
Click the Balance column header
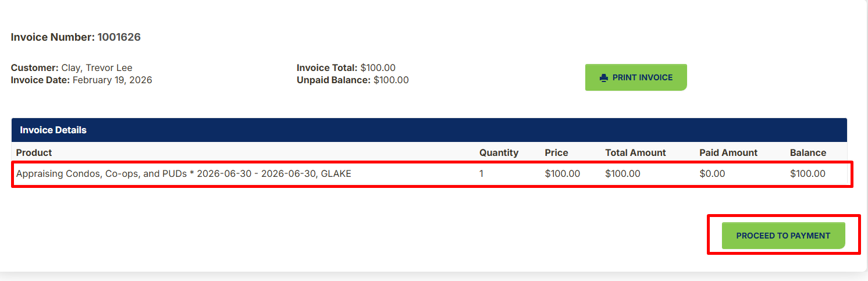[808, 152]
